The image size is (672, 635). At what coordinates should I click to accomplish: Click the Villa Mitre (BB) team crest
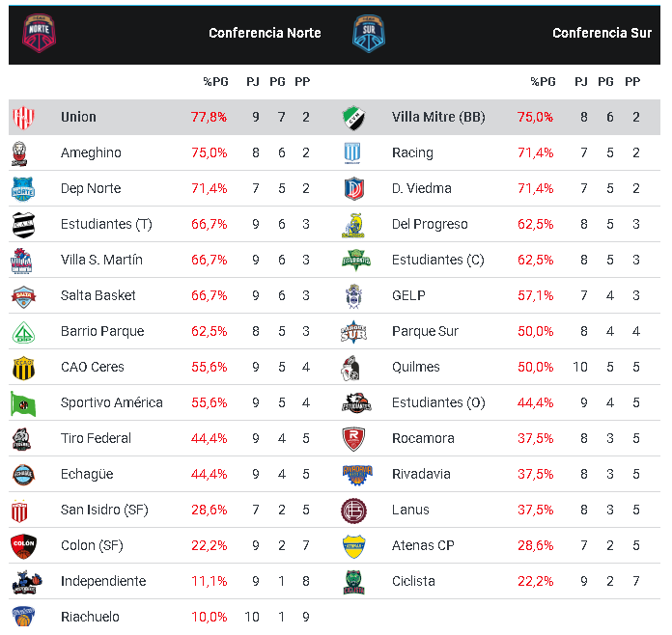(352, 118)
